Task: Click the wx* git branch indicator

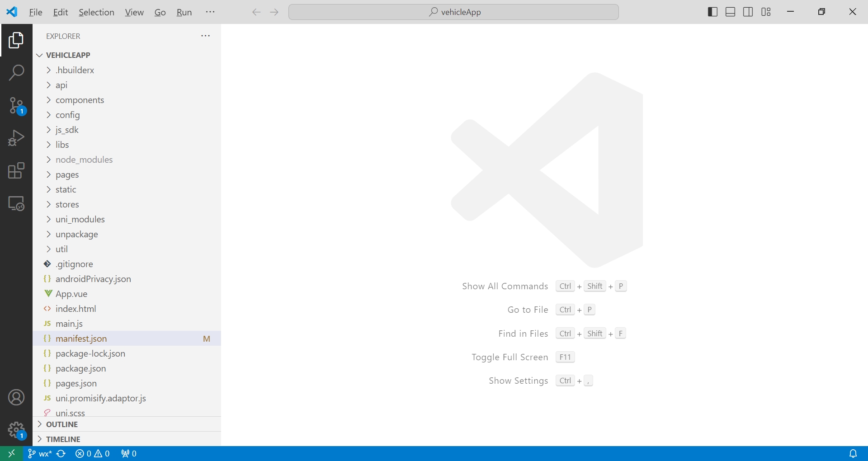Action: [39, 453]
